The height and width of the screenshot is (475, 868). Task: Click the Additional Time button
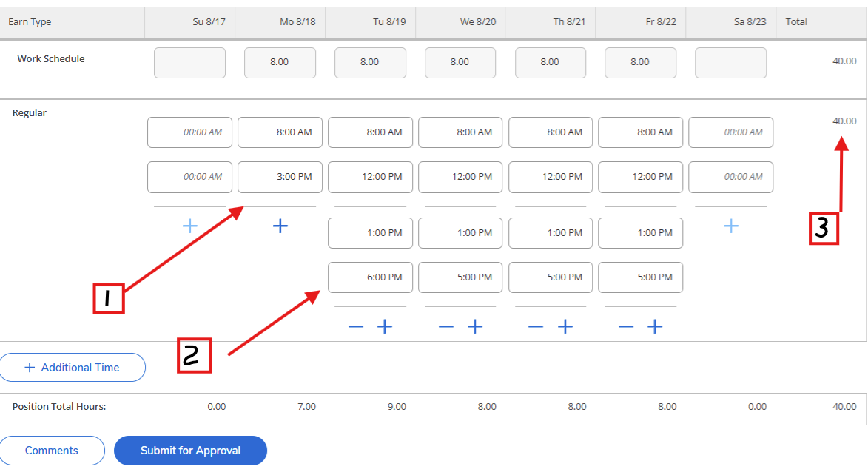(73, 368)
